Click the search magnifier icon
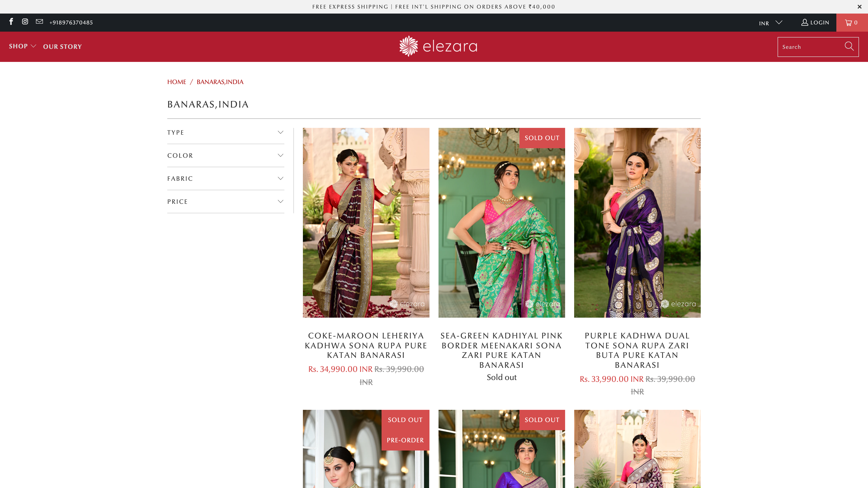Screen dimensions: 868x488 tap(849, 47)
